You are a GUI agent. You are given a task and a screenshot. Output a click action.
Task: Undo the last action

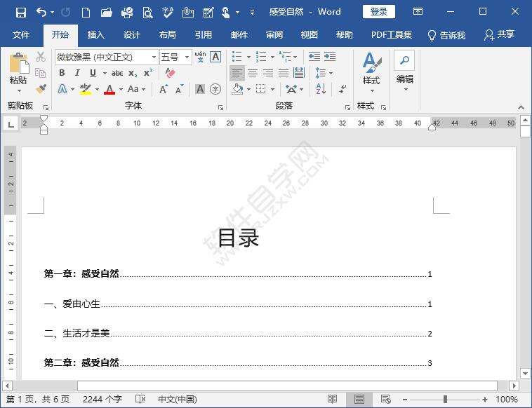[x=41, y=13]
